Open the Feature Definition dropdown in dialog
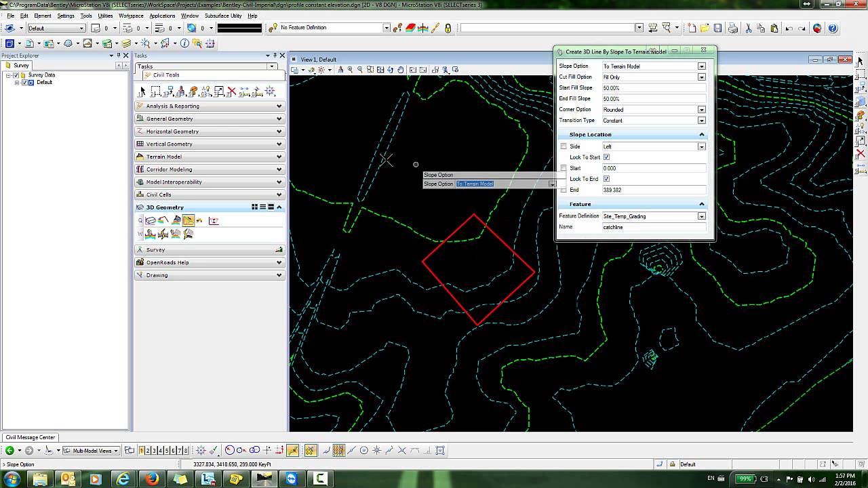This screenshot has width=868, height=488. coord(702,216)
